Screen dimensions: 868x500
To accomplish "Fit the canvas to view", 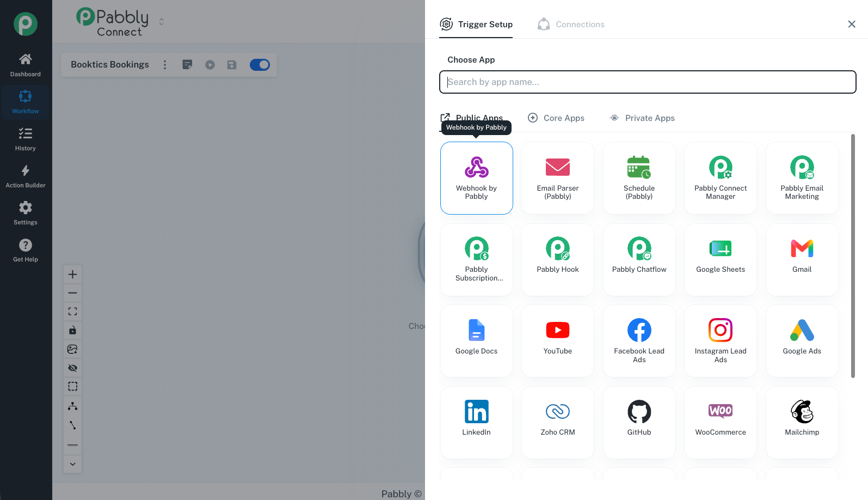I will pyautogui.click(x=72, y=312).
